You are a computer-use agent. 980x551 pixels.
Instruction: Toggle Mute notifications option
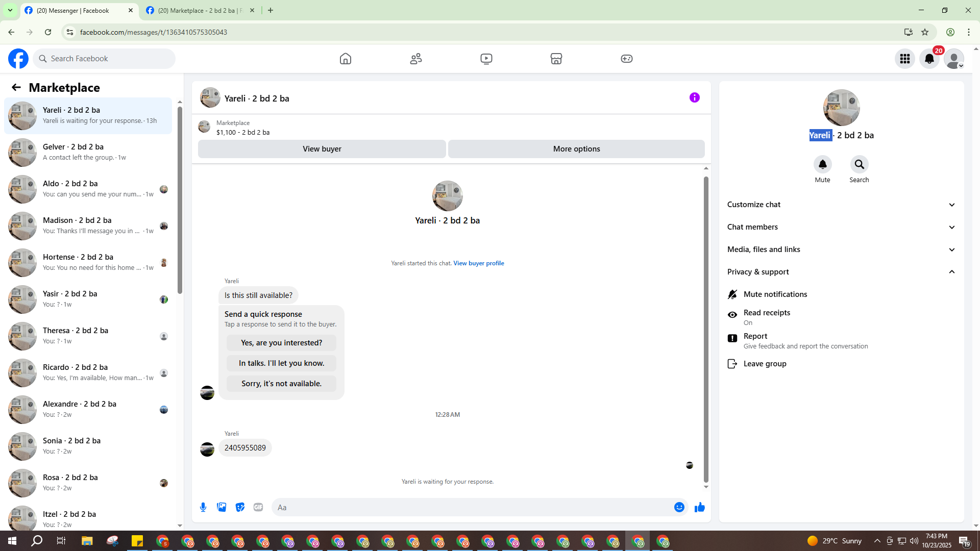coord(775,294)
